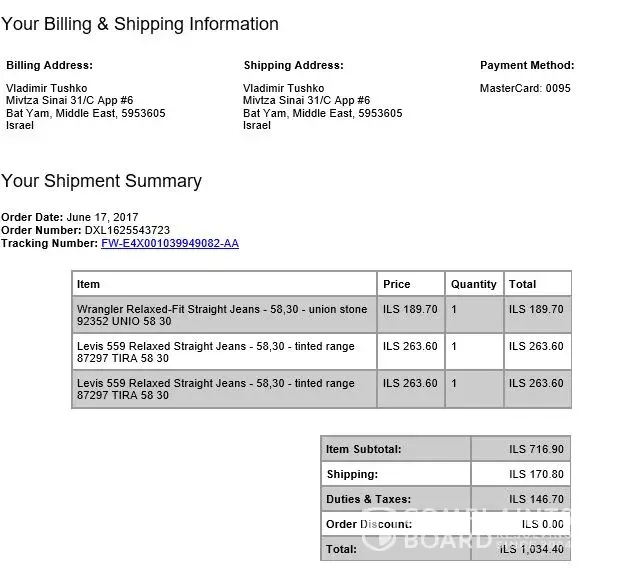Select order number DXL1625543723
This screenshot has height=571, width=623.
pyautogui.click(x=127, y=230)
